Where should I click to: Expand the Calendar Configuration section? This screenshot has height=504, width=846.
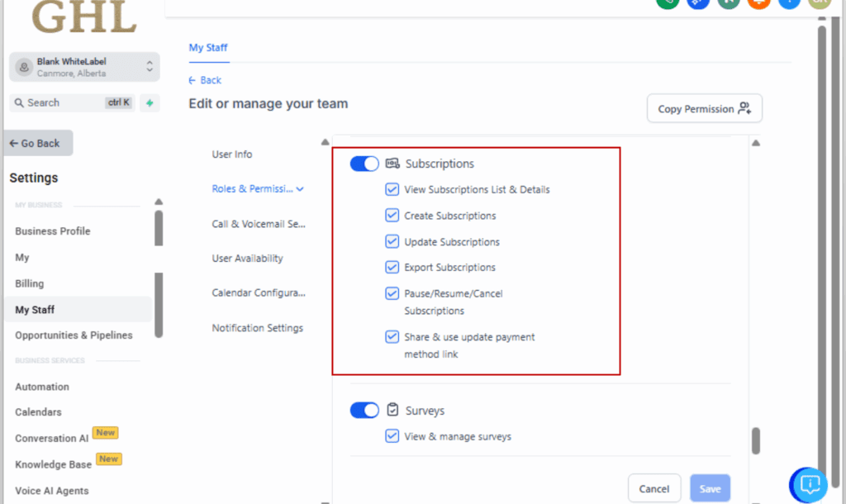coord(259,293)
